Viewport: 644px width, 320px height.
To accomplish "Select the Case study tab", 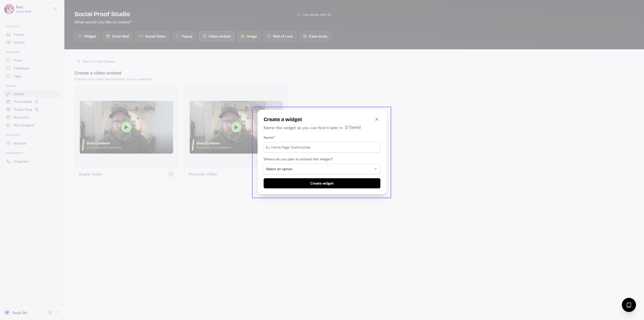I will [x=315, y=36].
